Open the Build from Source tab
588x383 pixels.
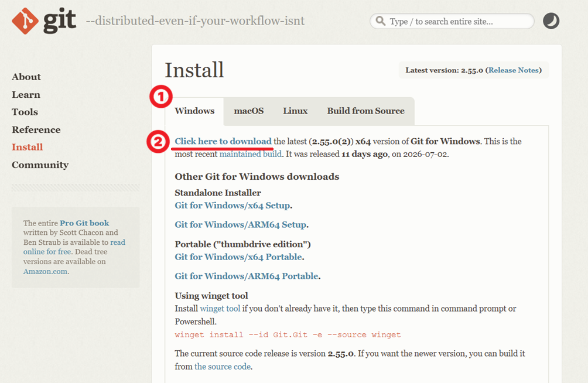[x=365, y=111]
